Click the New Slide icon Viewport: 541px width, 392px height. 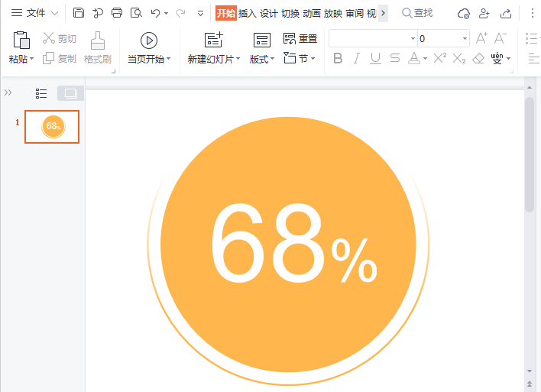(x=214, y=40)
